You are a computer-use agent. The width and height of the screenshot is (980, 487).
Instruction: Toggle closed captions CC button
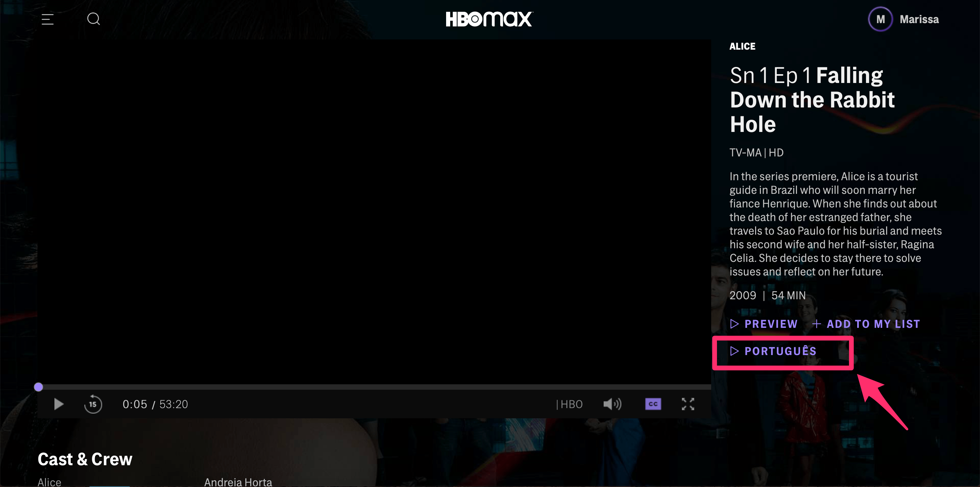point(653,404)
